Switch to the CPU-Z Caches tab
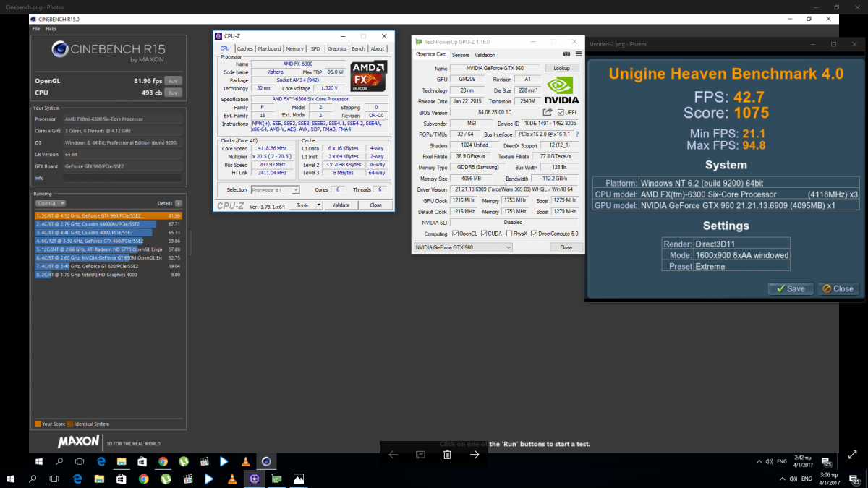Image resolution: width=868 pixels, height=488 pixels. (245, 48)
